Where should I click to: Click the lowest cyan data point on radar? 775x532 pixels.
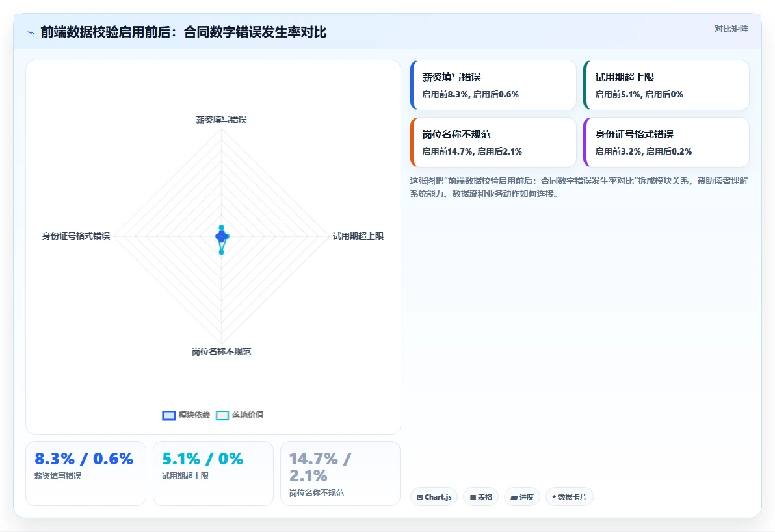222,252
